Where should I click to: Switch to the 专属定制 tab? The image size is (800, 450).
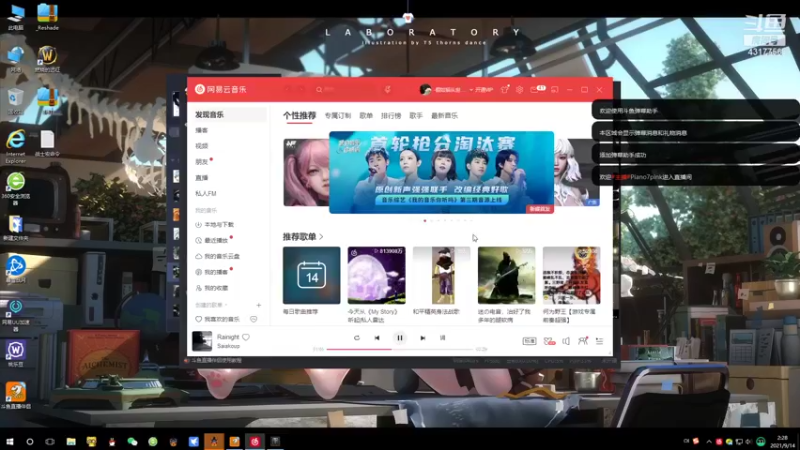pos(338,116)
